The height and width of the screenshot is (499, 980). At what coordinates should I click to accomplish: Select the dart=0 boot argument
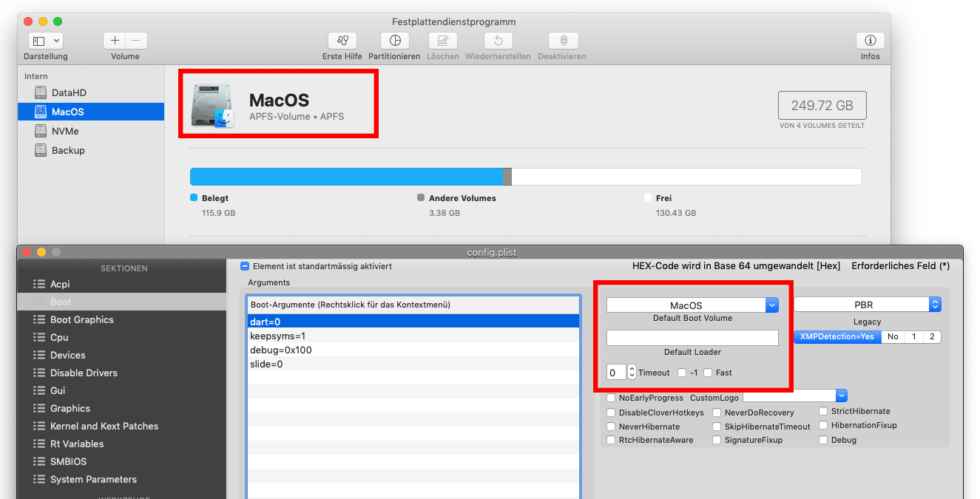413,322
